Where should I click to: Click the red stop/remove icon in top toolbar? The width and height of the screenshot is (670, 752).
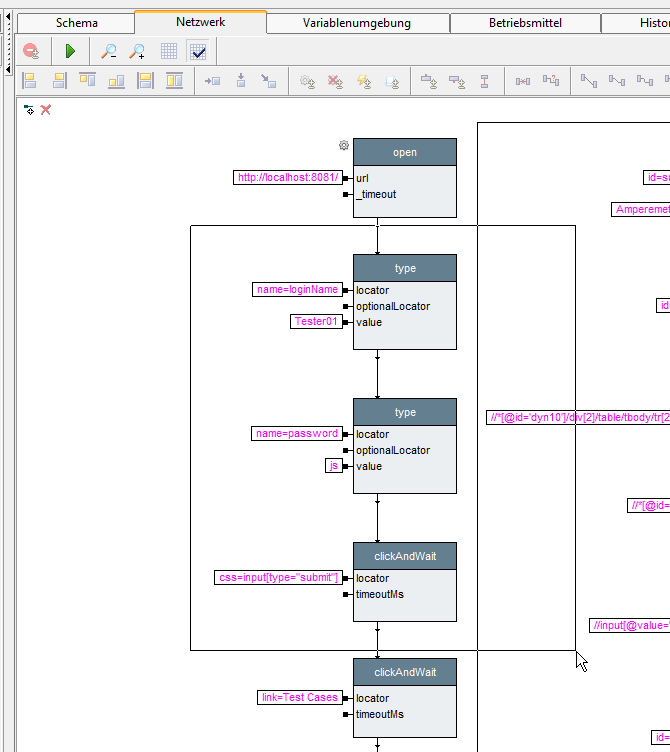pos(31,51)
